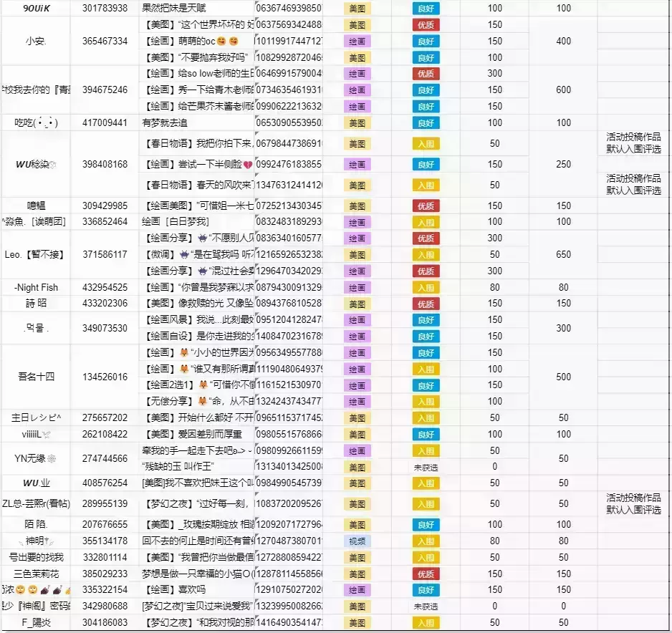Click ID cell 433202306

tap(105, 304)
